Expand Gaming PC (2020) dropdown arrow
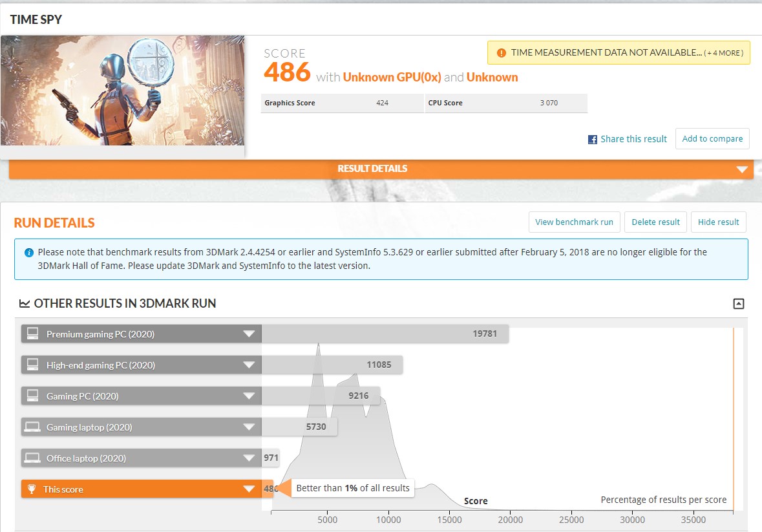Screen dimensions: 762x532 (x=249, y=396)
